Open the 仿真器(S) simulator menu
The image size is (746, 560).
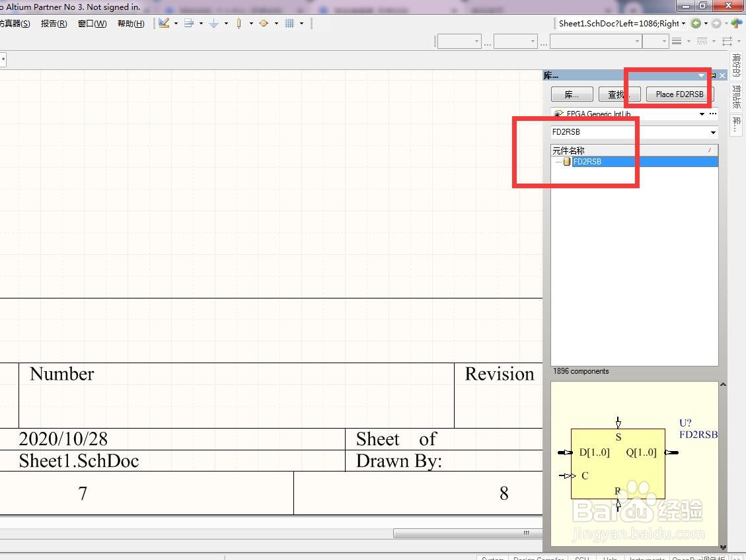15,23
